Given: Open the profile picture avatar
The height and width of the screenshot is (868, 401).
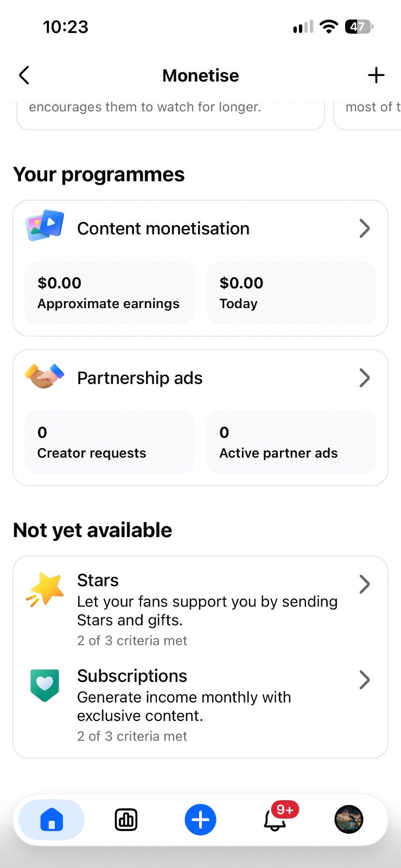Looking at the screenshot, I should (348, 820).
